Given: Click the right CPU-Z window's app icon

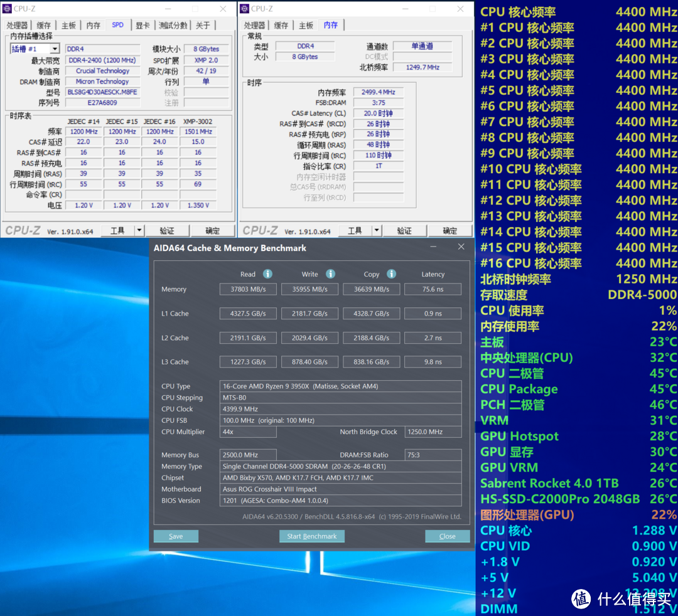Looking at the screenshot, I should (x=244, y=9).
